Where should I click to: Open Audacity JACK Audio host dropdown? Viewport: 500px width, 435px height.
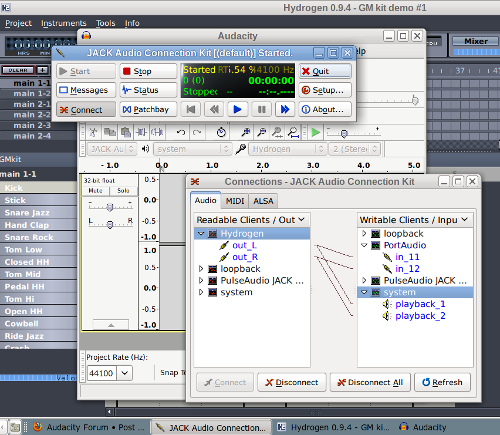point(112,149)
